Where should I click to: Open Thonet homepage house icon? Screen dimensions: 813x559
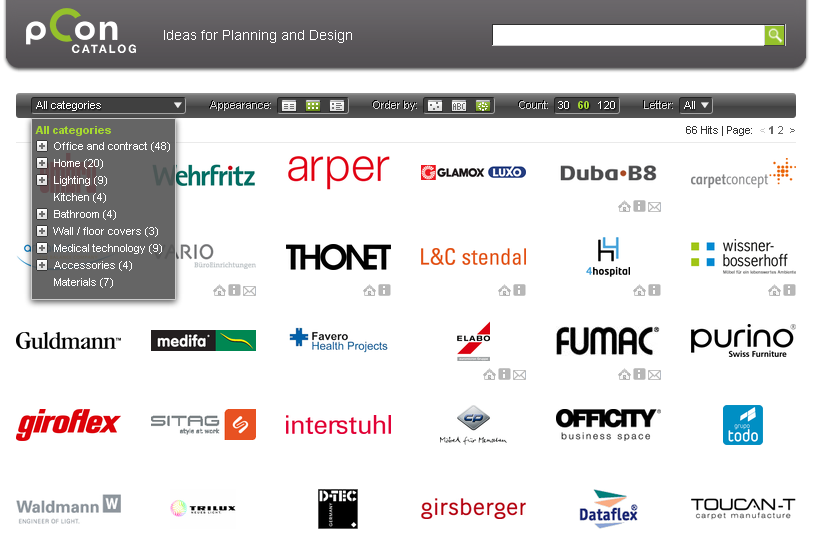[x=369, y=291]
